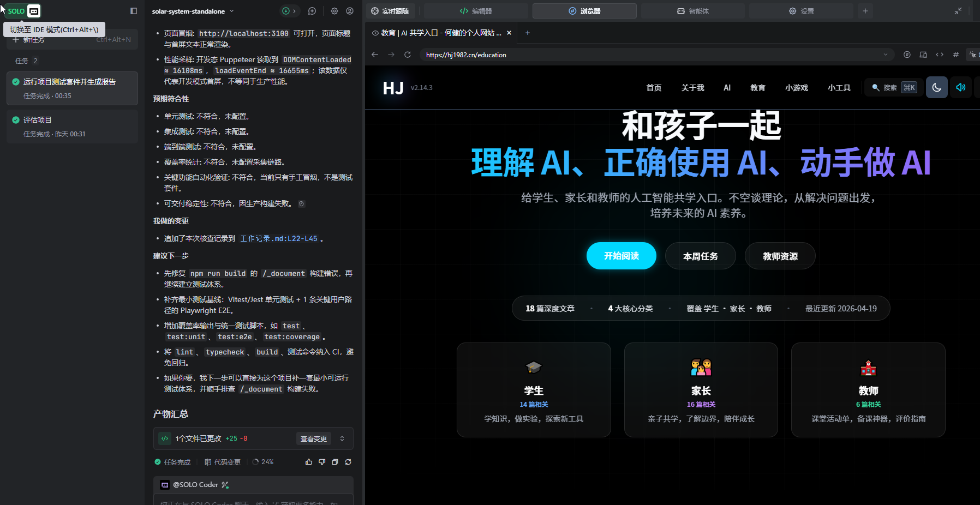
Task: Click the 开始阅读 button
Action: click(x=621, y=256)
